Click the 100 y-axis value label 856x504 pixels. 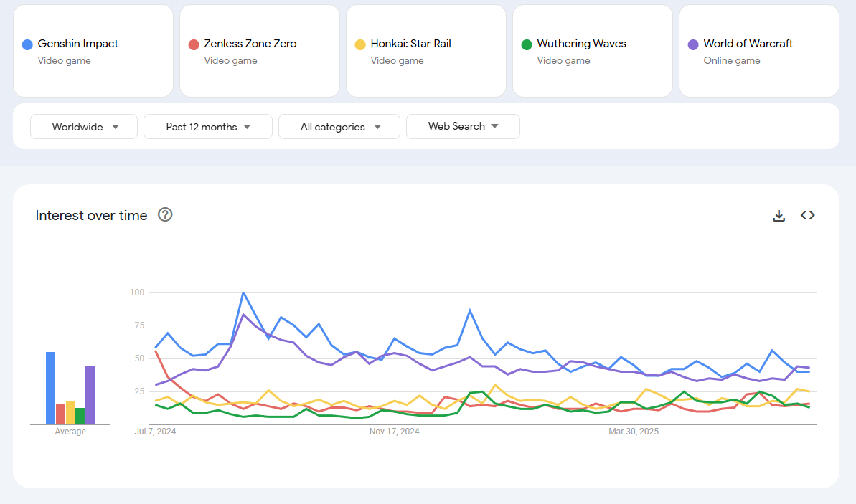(x=137, y=293)
